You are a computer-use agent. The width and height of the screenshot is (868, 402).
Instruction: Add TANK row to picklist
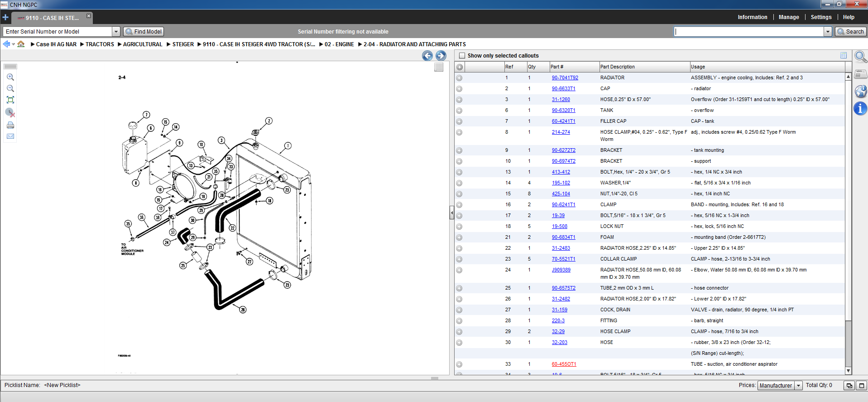click(459, 111)
